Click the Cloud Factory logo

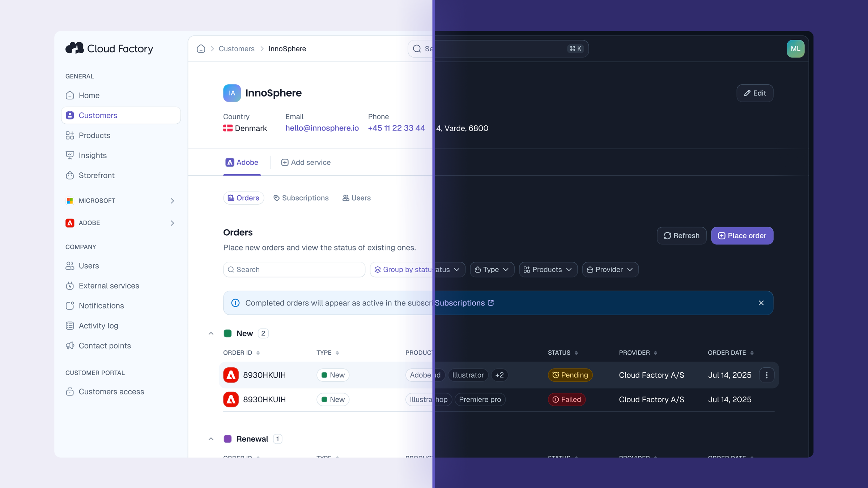pyautogui.click(x=109, y=48)
